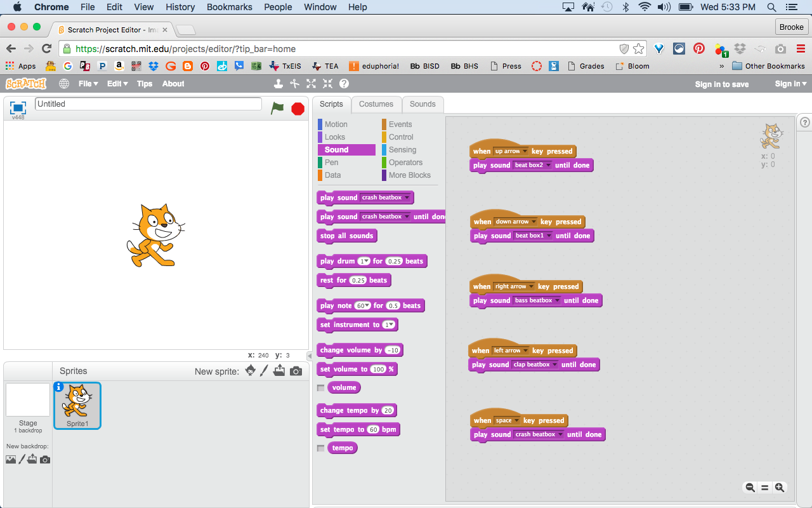The width and height of the screenshot is (812, 508).
Task: Open the Chrome History menu
Action: click(180, 7)
